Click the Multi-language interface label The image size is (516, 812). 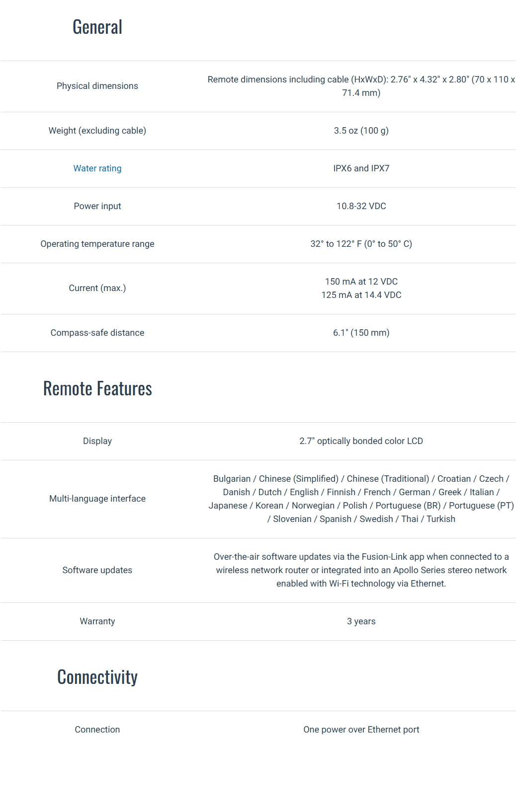(97, 499)
